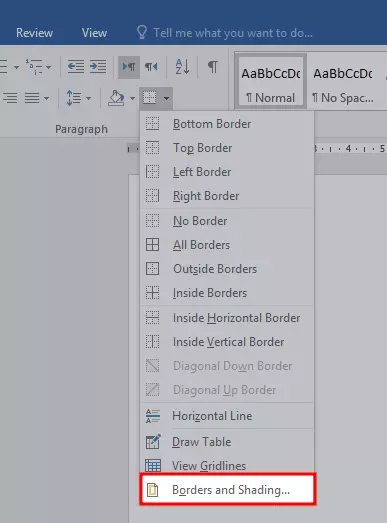Click the Horizontal Line icon

[153, 416]
